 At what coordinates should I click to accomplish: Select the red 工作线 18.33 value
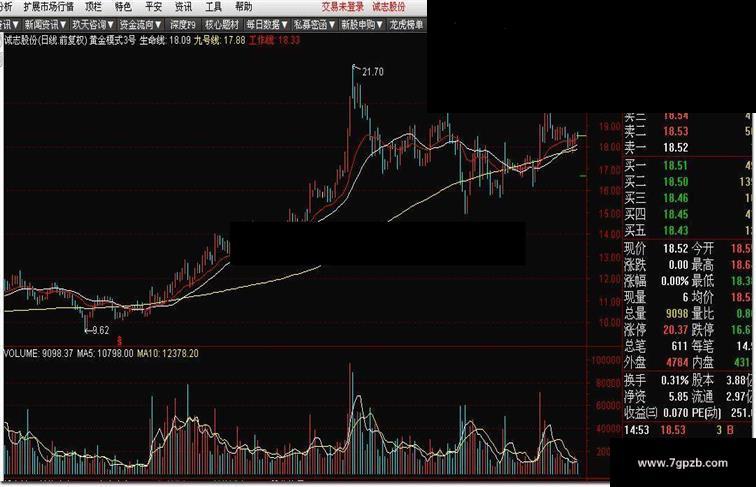click(274, 41)
